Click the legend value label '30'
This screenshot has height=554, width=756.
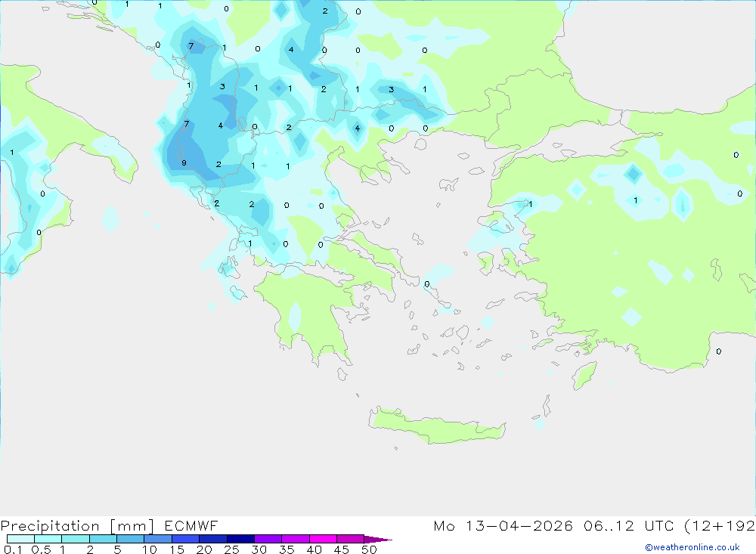tap(259, 549)
